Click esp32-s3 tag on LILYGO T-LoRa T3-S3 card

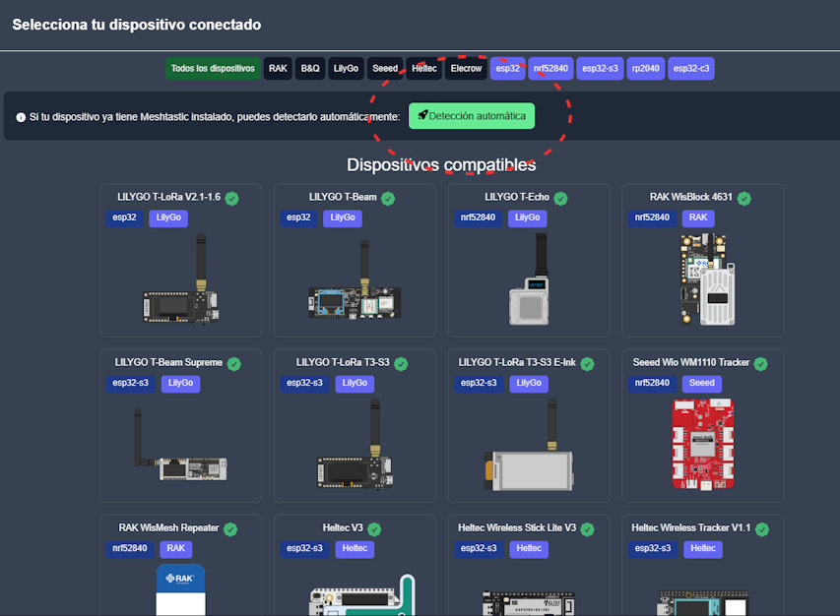point(304,383)
